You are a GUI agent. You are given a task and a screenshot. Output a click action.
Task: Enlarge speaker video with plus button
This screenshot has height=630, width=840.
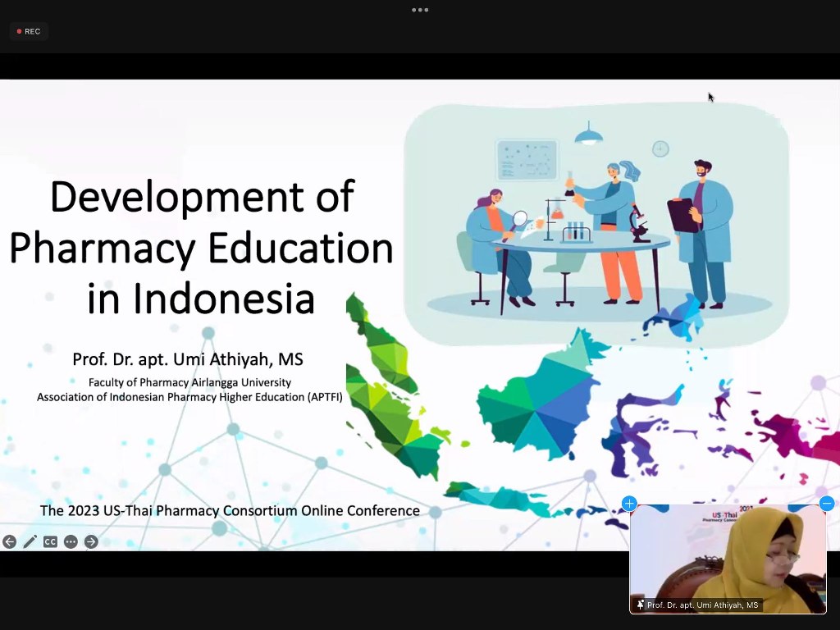point(629,504)
